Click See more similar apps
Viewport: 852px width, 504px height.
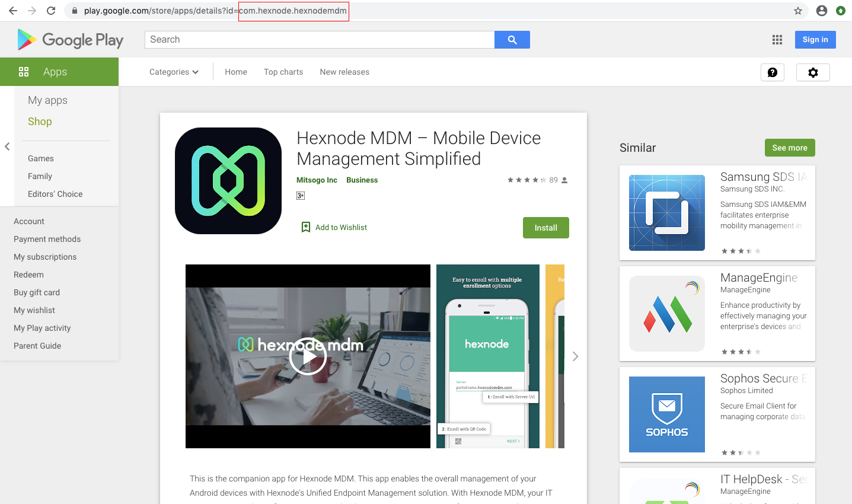click(x=790, y=148)
